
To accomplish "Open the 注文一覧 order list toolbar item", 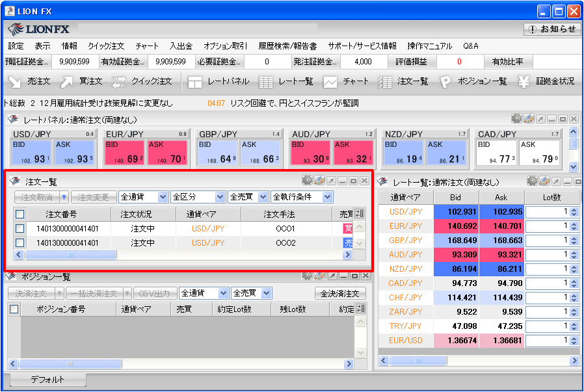I will coord(403,81).
